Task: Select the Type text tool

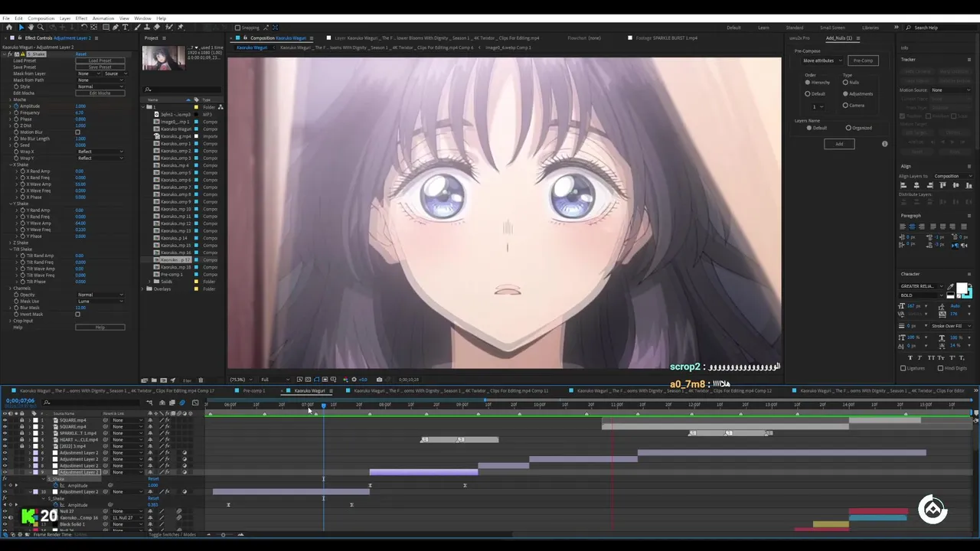Action: click(126, 28)
